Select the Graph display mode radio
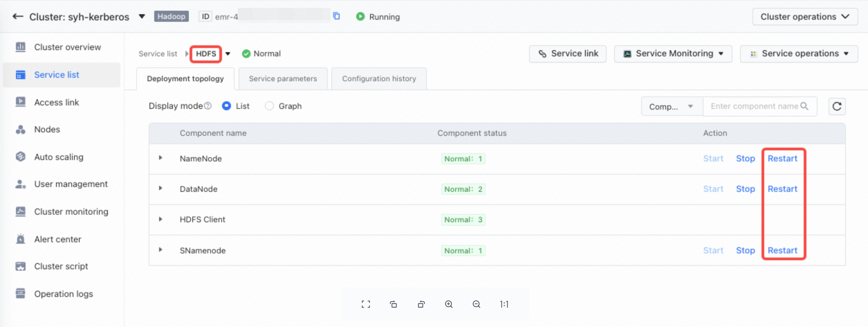This screenshot has height=327, width=868. click(x=269, y=106)
